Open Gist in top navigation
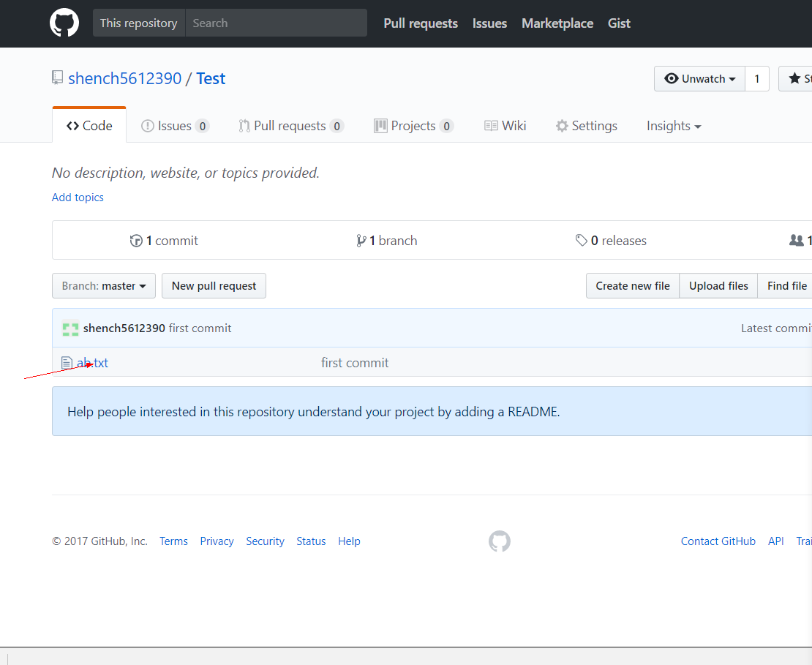This screenshot has width=812, height=665. [619, 23]
